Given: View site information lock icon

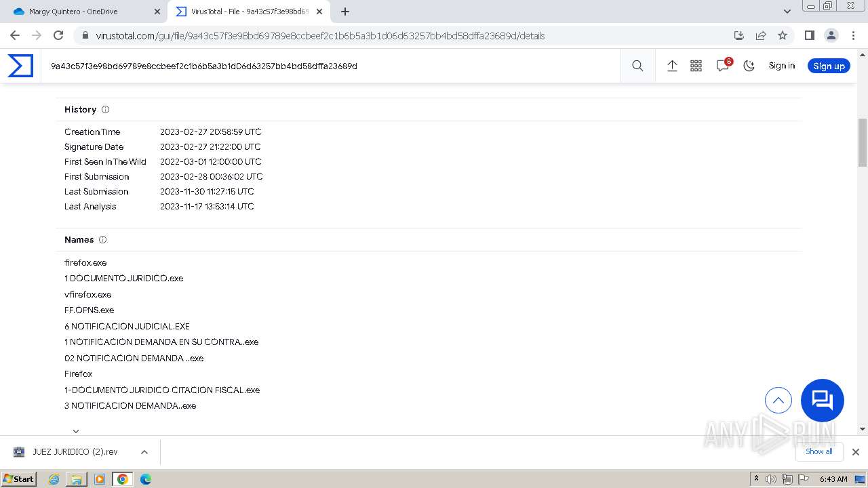Looking at the screenshot, I should (x=85, y=35).
